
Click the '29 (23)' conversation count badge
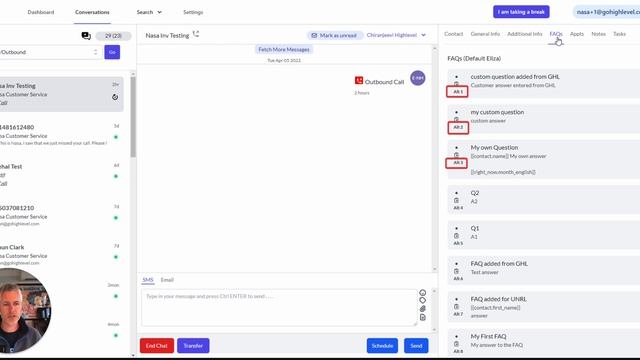(x=113, y=36)
